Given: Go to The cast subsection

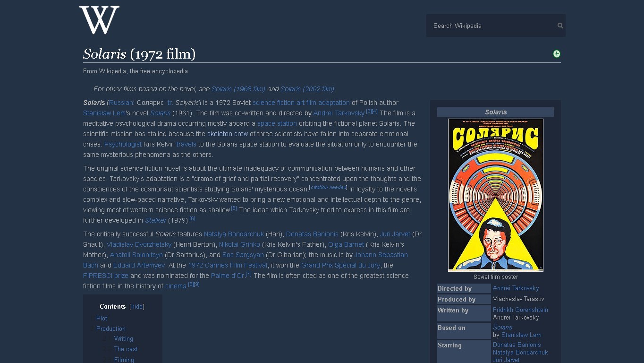Looking at the screenshot, I should [x=126, y=349].
